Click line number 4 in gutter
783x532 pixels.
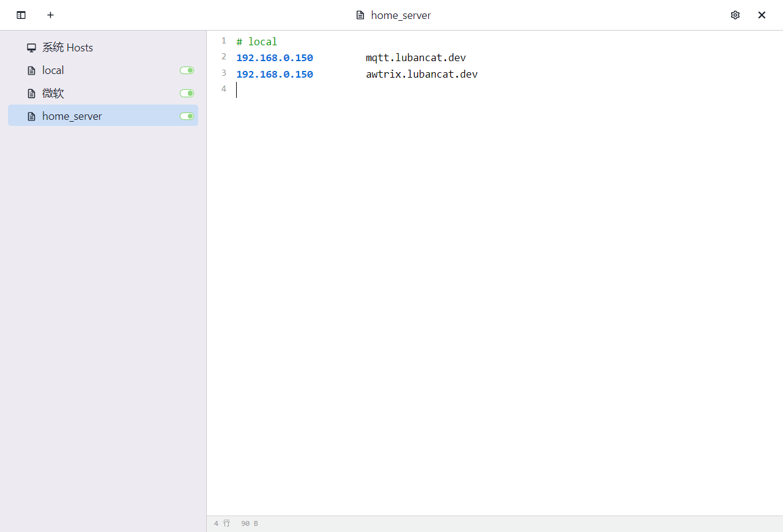point(223,89)
